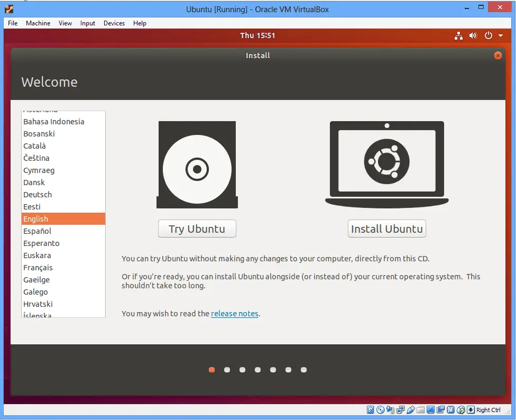The width and height of the screenshot is (516, 420).
Task: Select Dansk in the language list
Action: click(63, 182)
